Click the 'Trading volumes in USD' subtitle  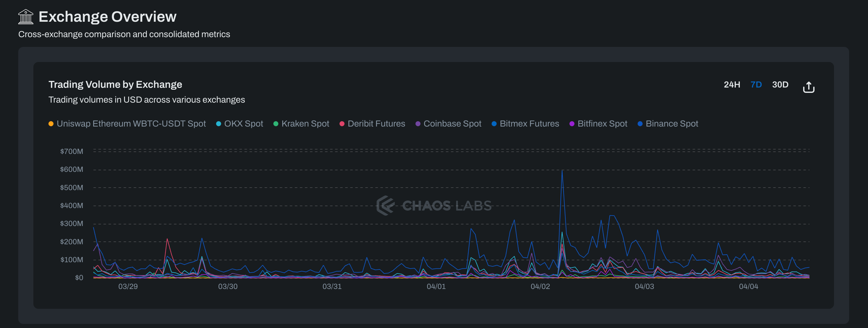pos(147,100)
